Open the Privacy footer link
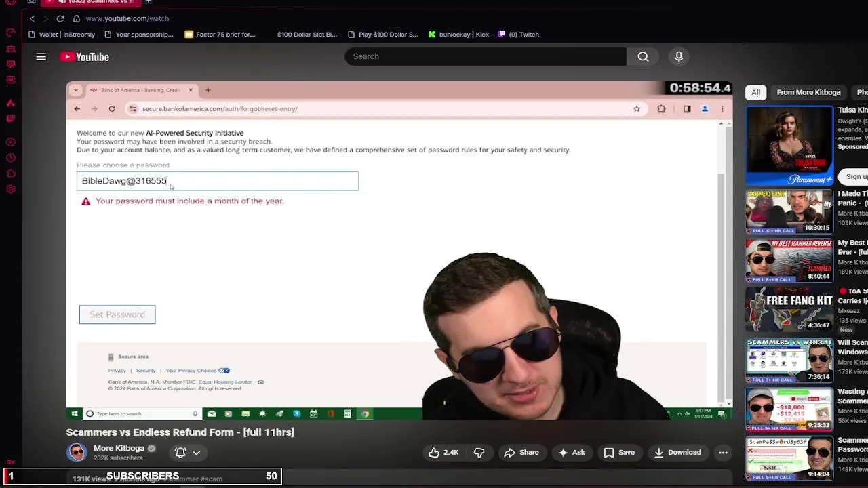Image resolution: width=868 pixels, height=488 pixels. [x=117, y=371]
